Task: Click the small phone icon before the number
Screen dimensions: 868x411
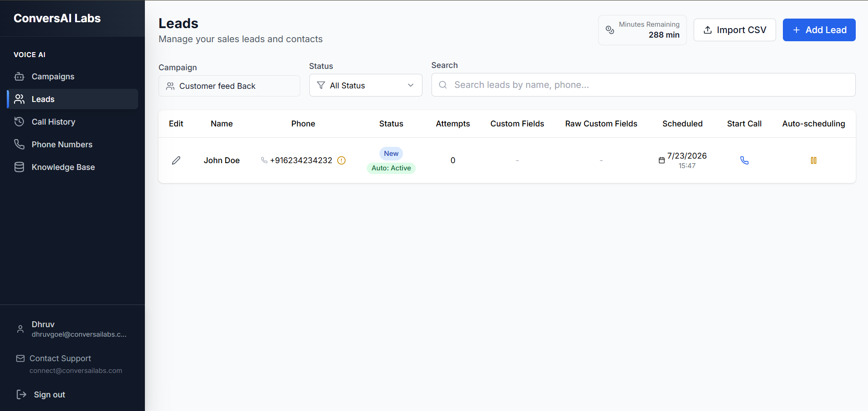Action: point(264,160)
